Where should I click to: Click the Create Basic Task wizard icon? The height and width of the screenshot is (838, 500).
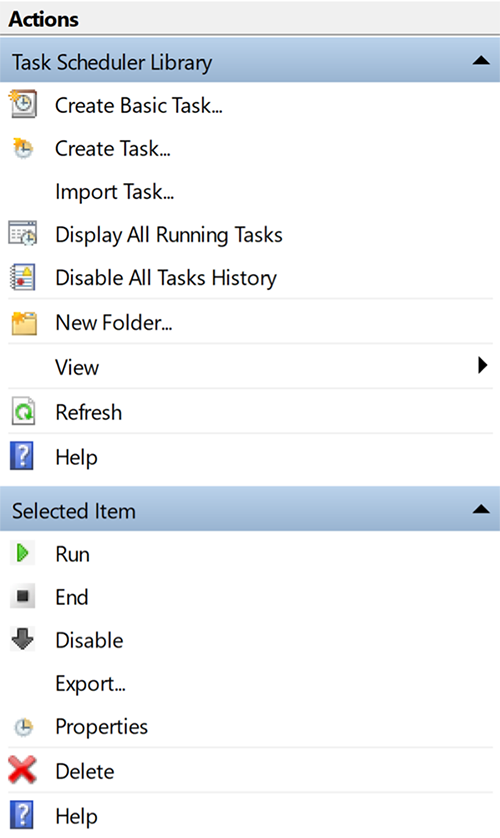click(22, 104)
